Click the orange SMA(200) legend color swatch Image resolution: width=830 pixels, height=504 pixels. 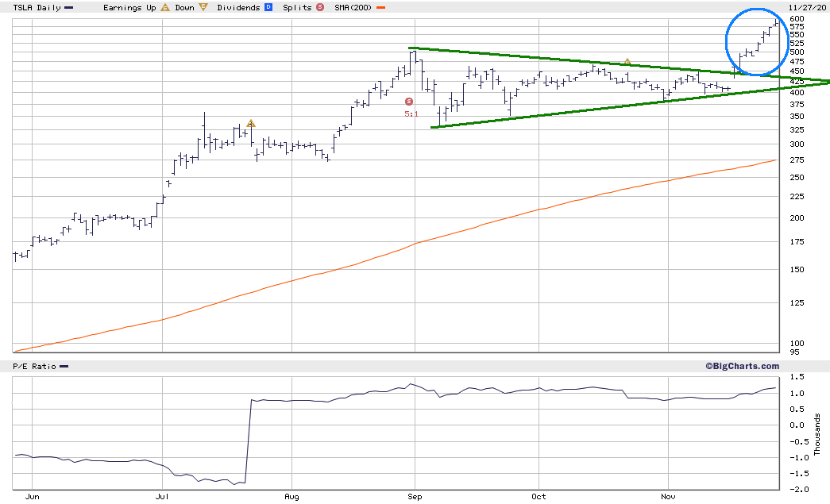[x=380, y=7]
